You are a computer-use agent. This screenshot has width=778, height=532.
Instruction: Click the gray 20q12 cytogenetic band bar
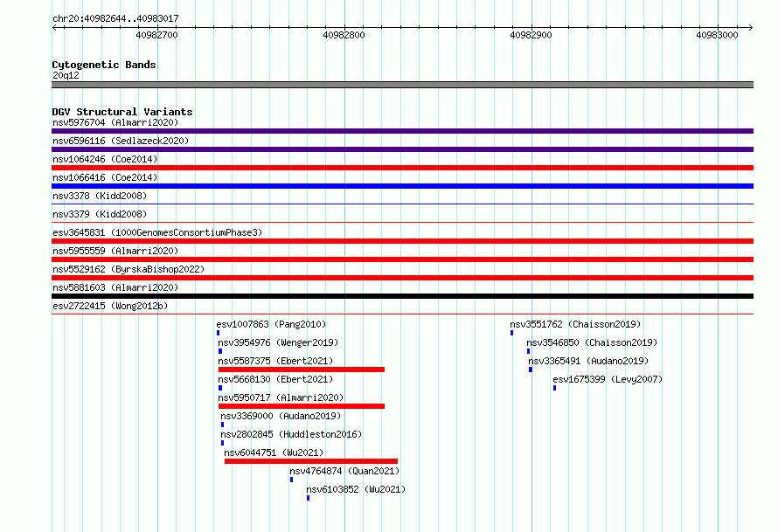tap(402, 85)
